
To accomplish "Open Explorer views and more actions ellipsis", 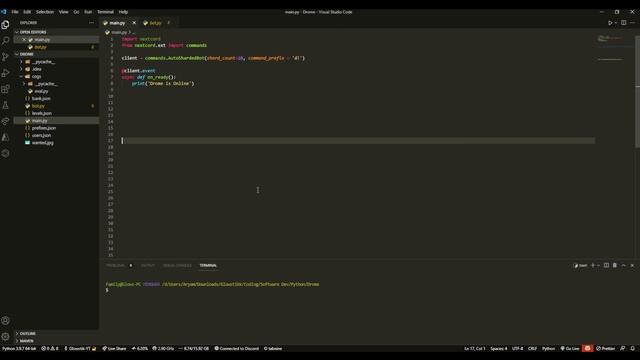I will coord(91,23).
